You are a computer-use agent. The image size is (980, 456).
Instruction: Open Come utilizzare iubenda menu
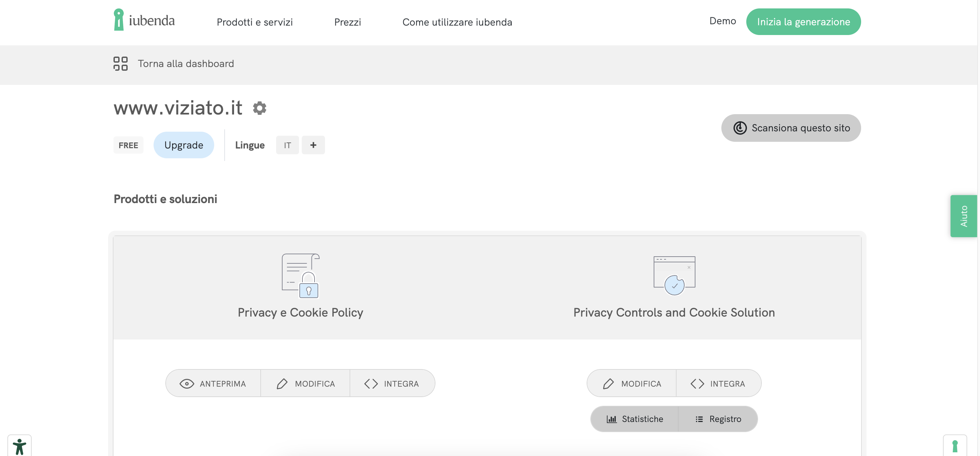click(457, 22)
